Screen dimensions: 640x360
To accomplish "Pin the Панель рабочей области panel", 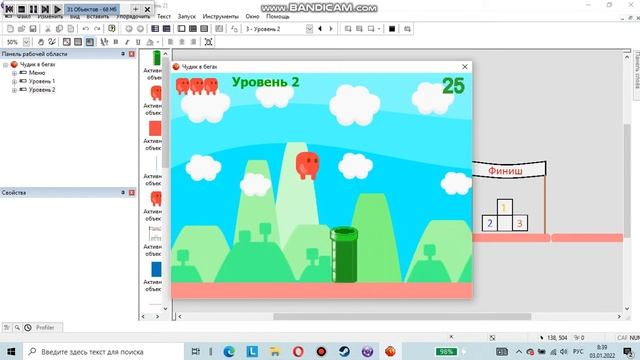I will pos(123,54).
